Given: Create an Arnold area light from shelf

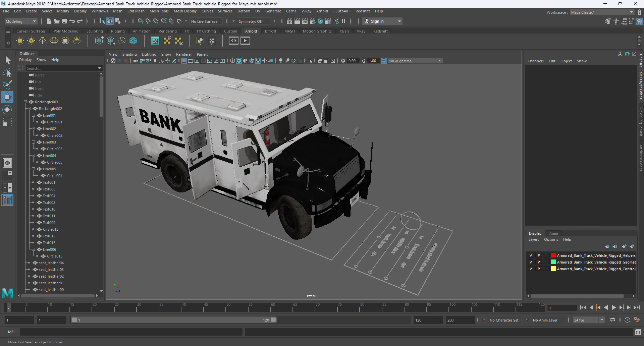Looking at the screenshot, I should click(20, 41).
